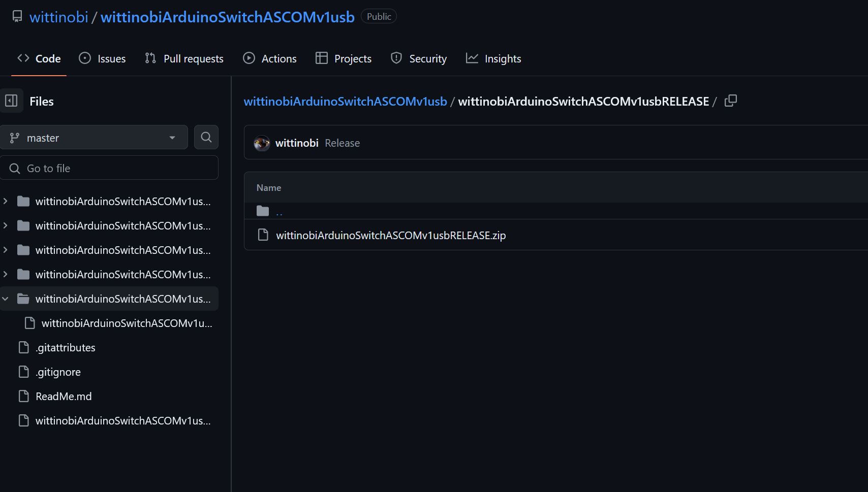Collapse the file tree side panel icon
868x492 pixels.
(11, 101)
